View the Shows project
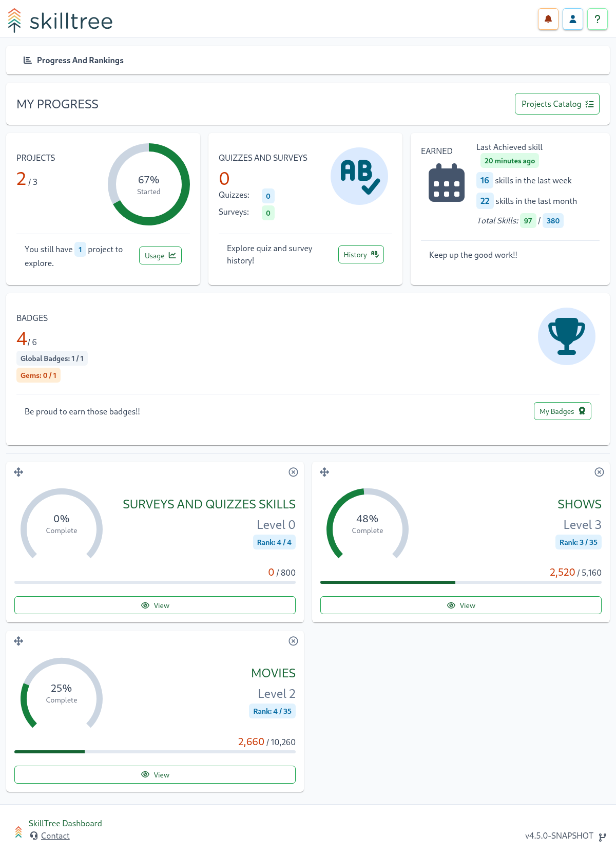Image resolution: width=616 pixels, height=854 pixels. tap(461, 605)
